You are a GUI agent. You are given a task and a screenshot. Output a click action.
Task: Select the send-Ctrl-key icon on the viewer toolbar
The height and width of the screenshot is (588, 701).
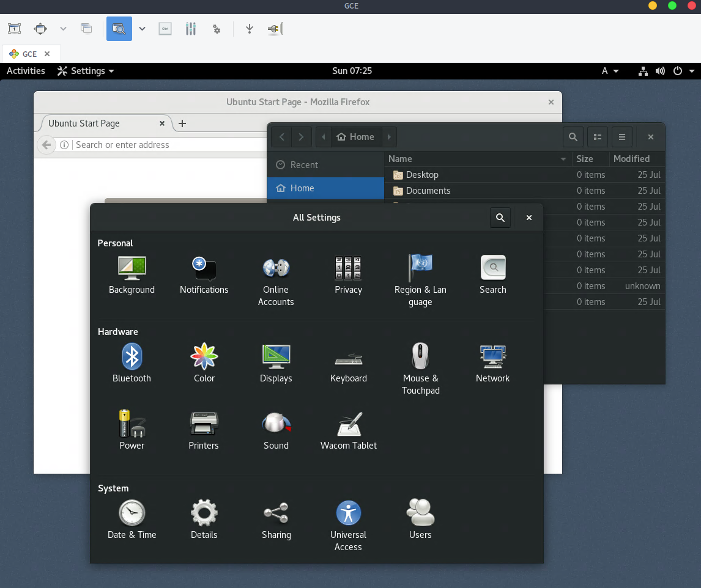tap(165, 29)
